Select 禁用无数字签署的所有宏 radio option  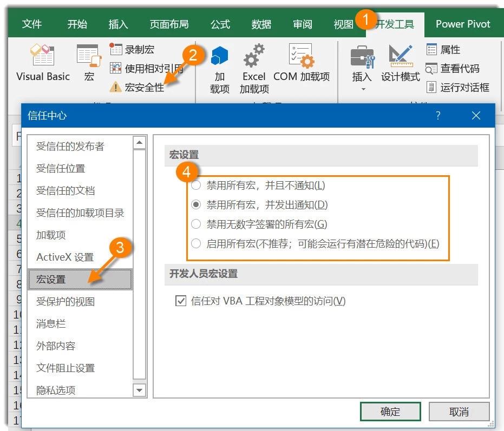tap(196, 224)
